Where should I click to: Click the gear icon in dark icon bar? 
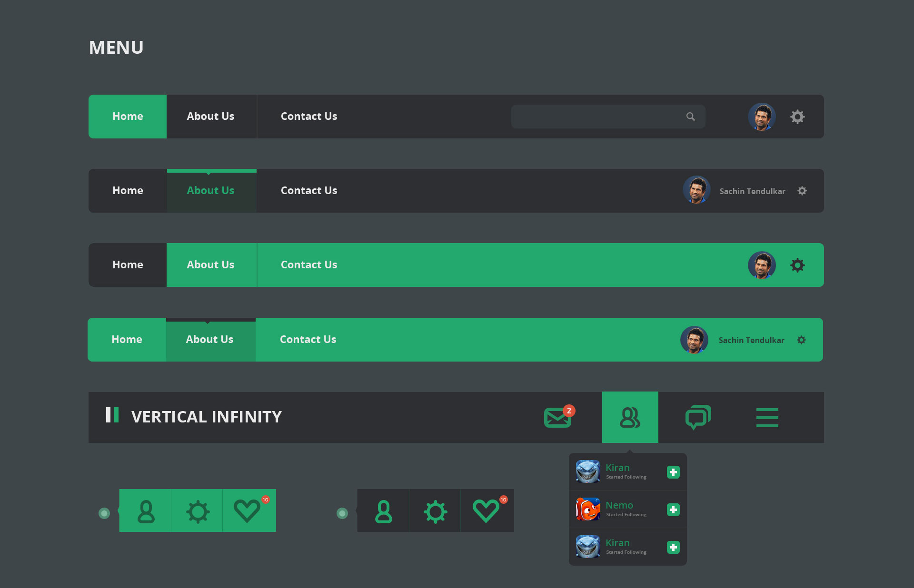[x=435, y=511]
